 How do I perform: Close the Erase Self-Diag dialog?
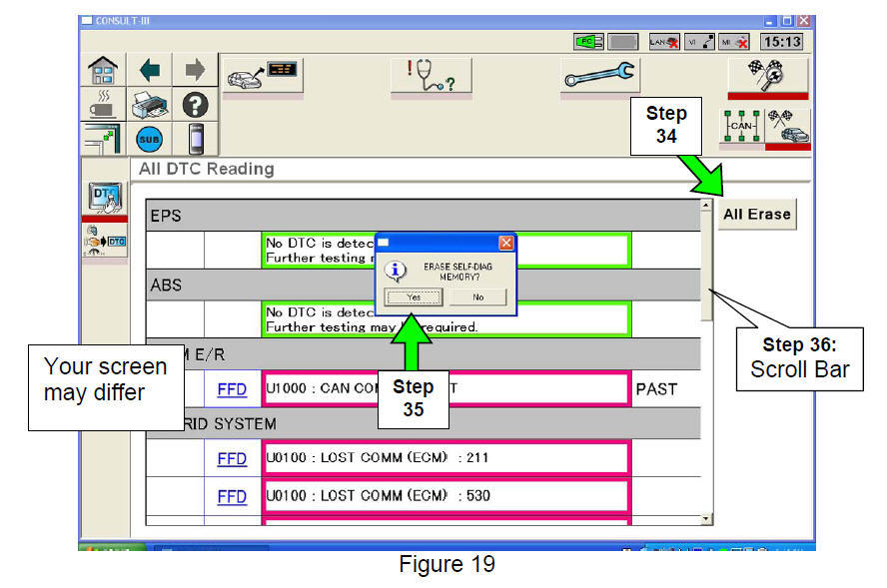505,243
